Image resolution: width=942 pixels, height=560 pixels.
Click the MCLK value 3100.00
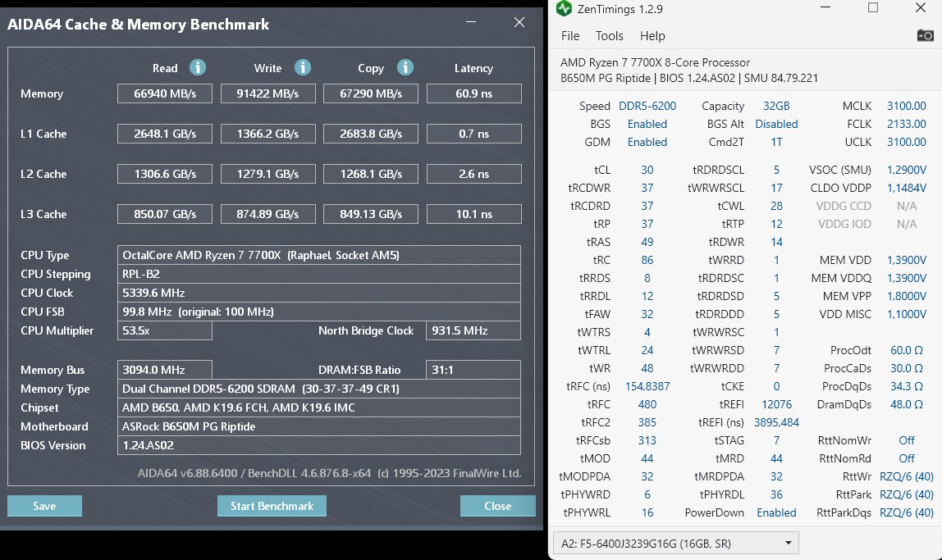(907, 106)
